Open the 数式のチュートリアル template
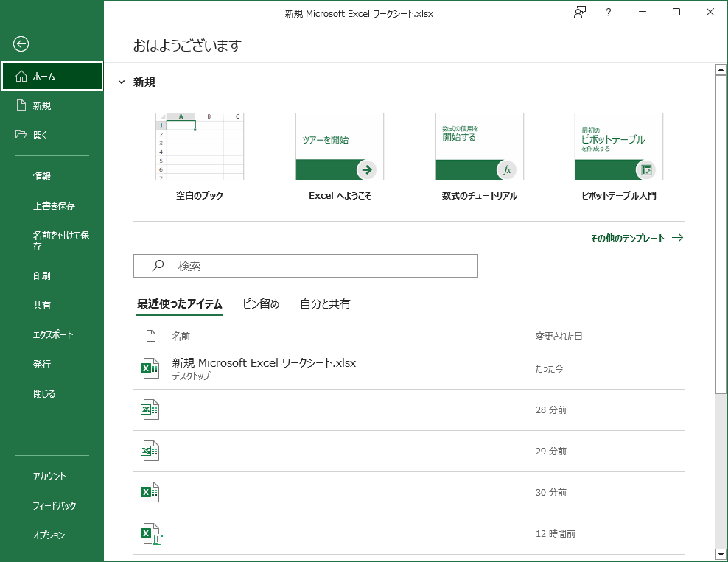728x562 pixels. click(480, 147)
